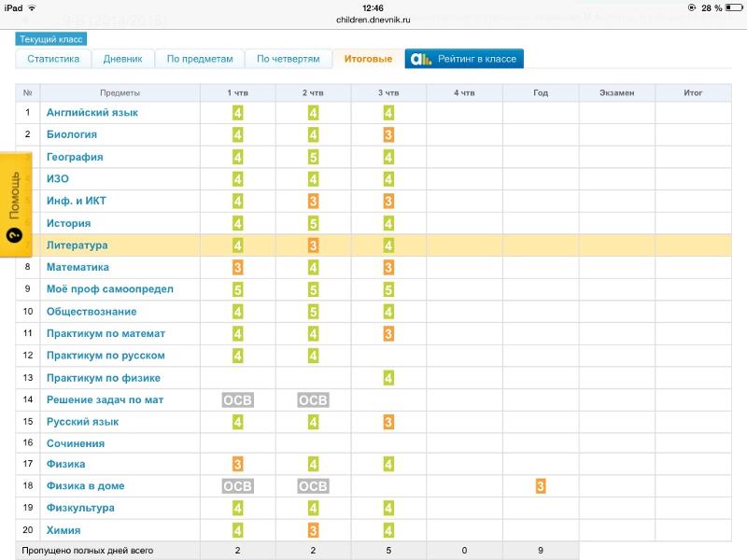Open subject Физика
Screen dimensions: 747x560
click(65, 464)
